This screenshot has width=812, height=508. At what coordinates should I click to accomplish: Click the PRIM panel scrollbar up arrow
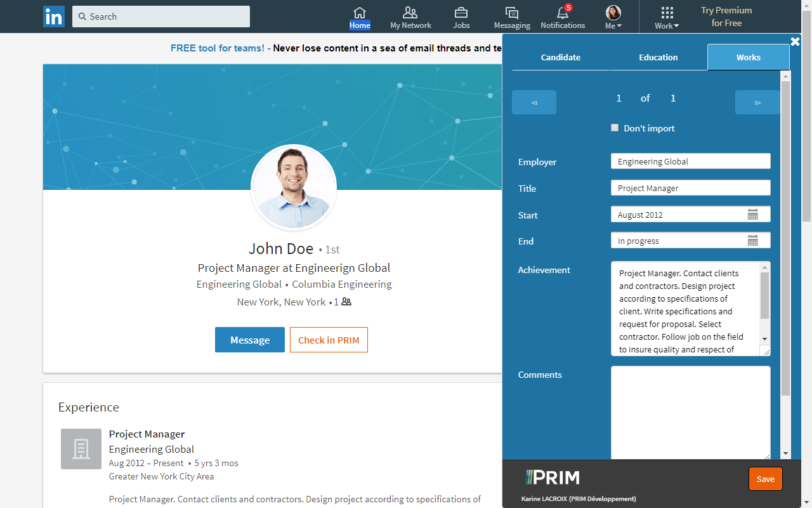(x=786, y=76)
